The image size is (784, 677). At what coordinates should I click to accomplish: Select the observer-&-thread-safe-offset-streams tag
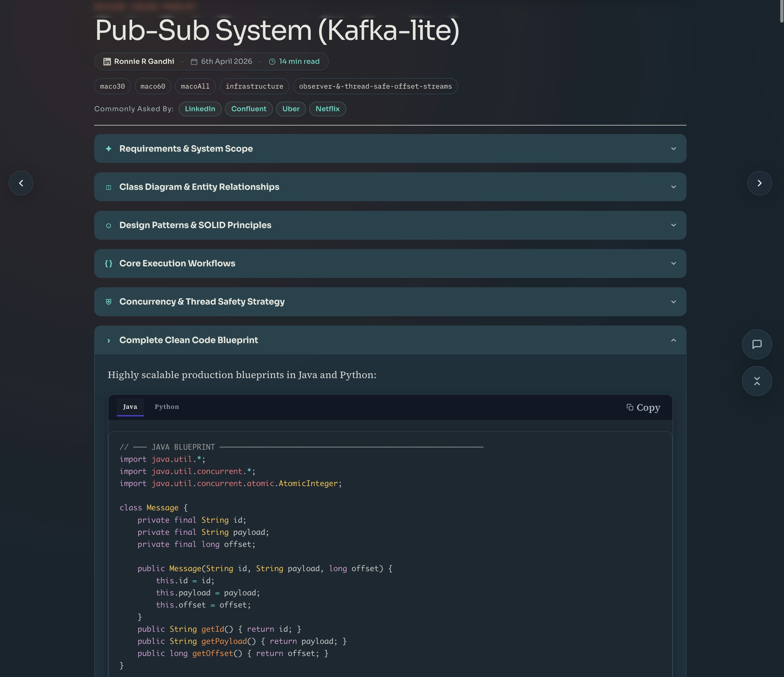point(375,86)
